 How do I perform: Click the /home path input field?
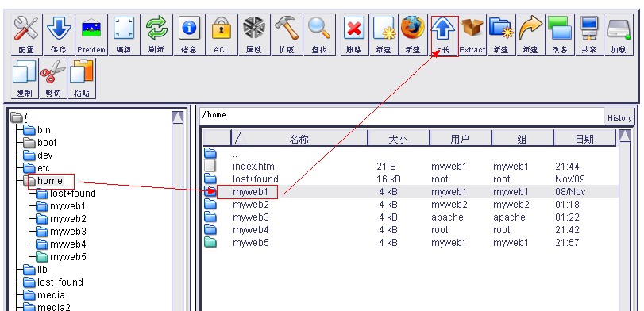(401, 116)
